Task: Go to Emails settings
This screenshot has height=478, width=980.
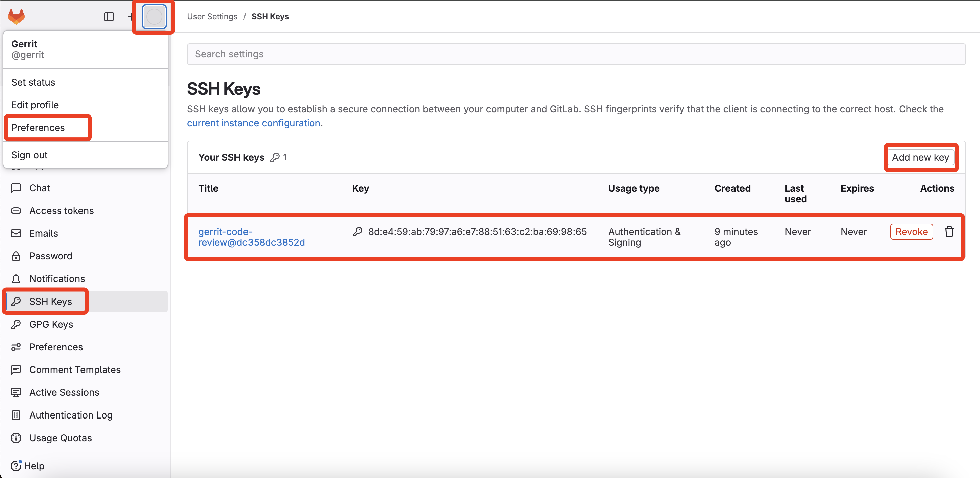Action: pos(43,233)
